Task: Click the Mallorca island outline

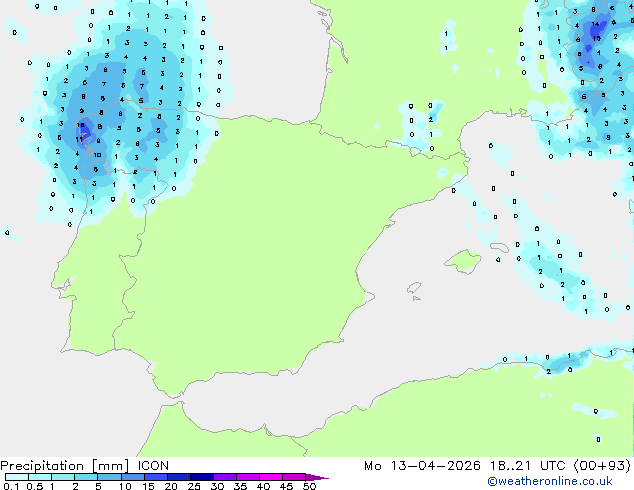Action: (x=463, y=261)
